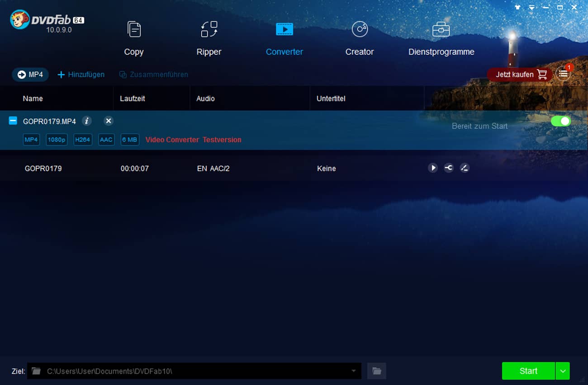This screenshot has width=588, height=385.
Task: Click Hinzufügen to add files
Action: coord(81,75)
